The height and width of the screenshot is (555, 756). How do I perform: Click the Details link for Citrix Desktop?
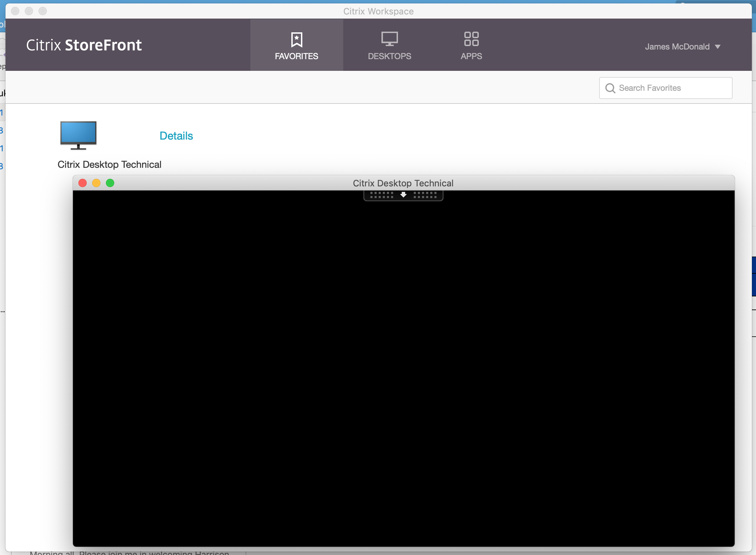(x=176, y=135)
